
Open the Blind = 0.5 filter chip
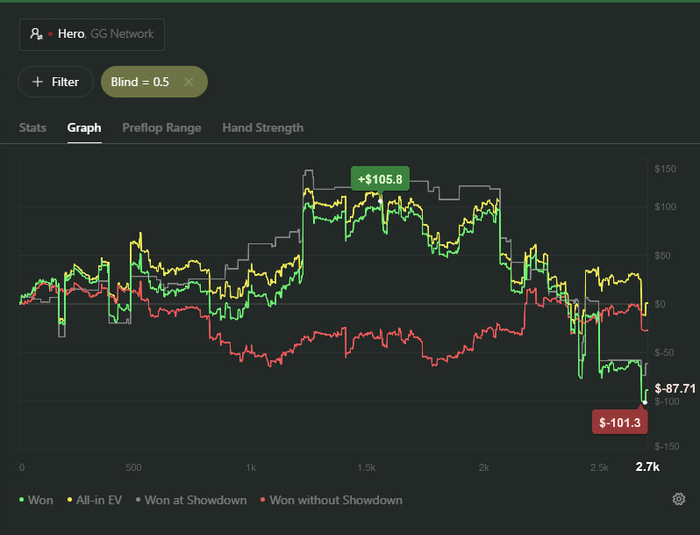(x=139, y=82)
